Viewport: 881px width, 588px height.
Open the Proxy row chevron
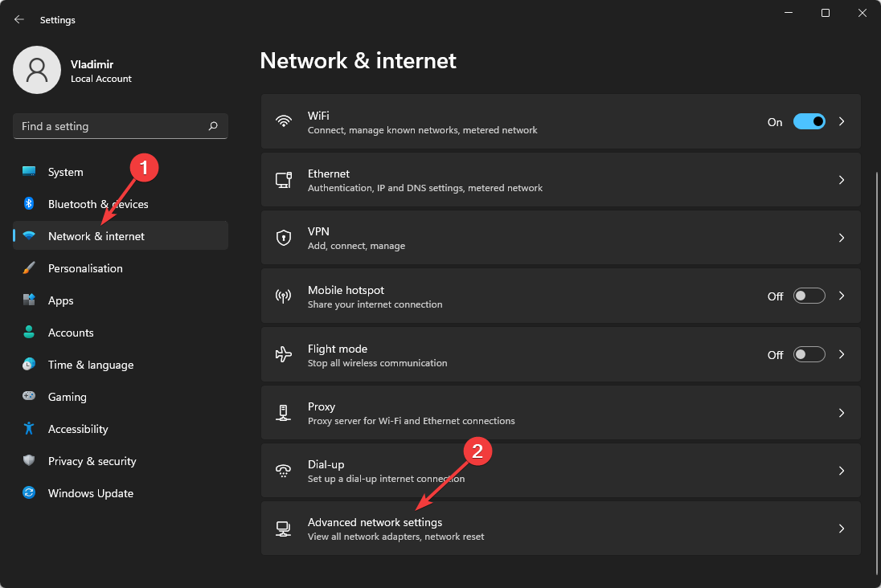coord(842,413)
